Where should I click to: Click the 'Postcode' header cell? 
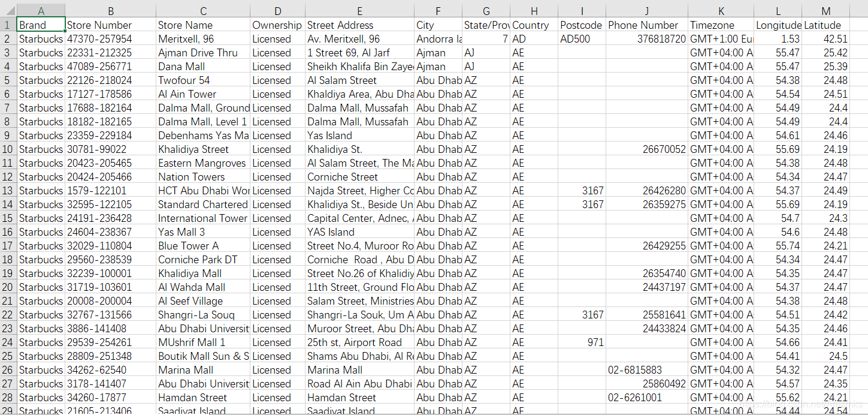click(582, 25)
